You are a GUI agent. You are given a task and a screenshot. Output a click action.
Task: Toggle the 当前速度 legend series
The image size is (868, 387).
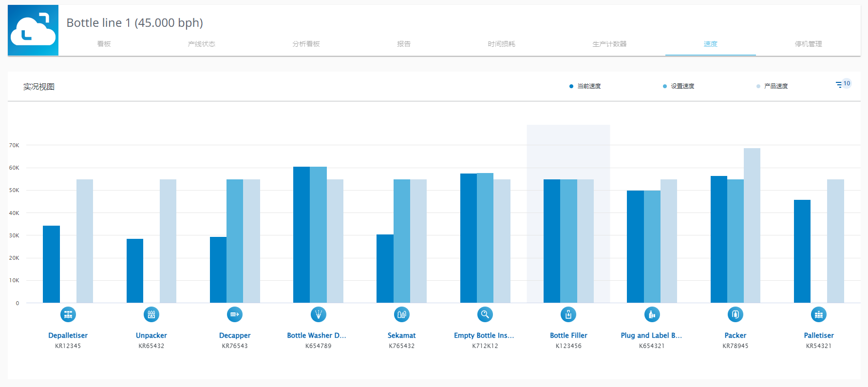point(585,86)
